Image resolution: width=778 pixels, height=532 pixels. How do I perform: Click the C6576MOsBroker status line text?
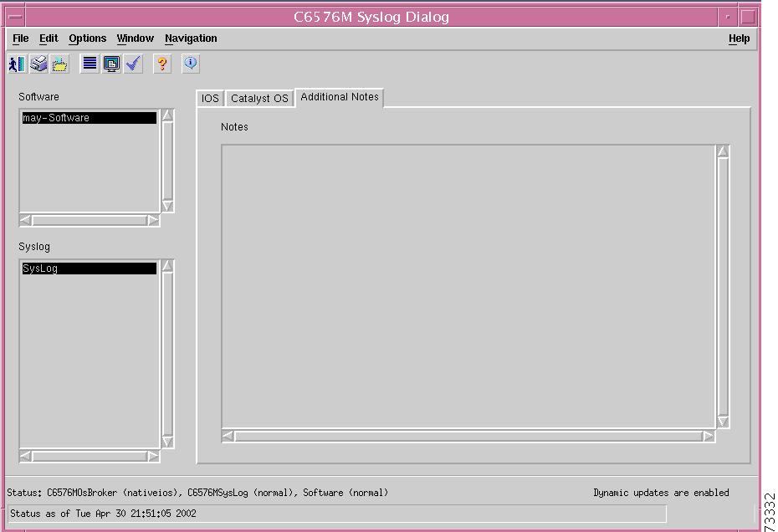coord(197,493)
